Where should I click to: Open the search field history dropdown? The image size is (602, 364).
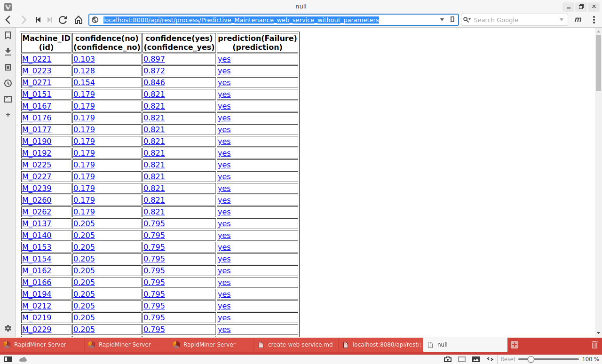click(562, 20)
